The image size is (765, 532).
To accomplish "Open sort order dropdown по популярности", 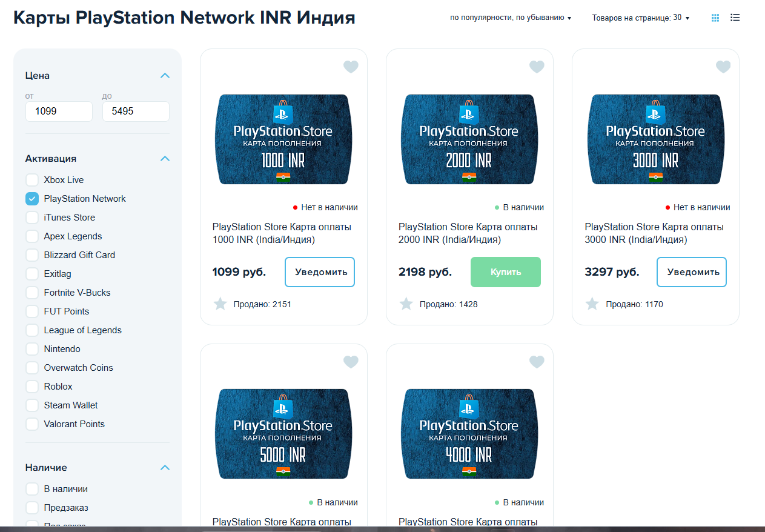I will (511, 18).
